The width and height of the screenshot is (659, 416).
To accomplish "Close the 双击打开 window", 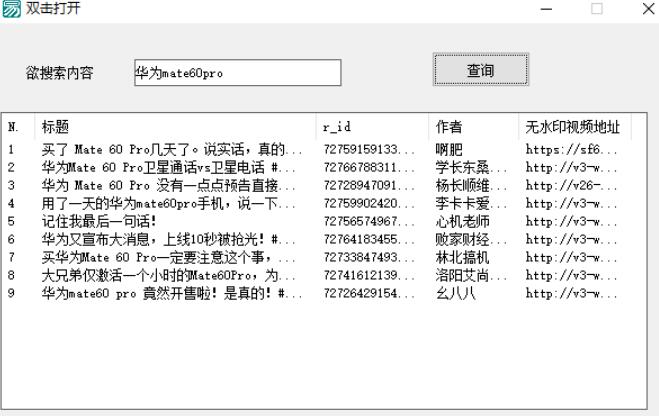I will [x=648, y=9].
